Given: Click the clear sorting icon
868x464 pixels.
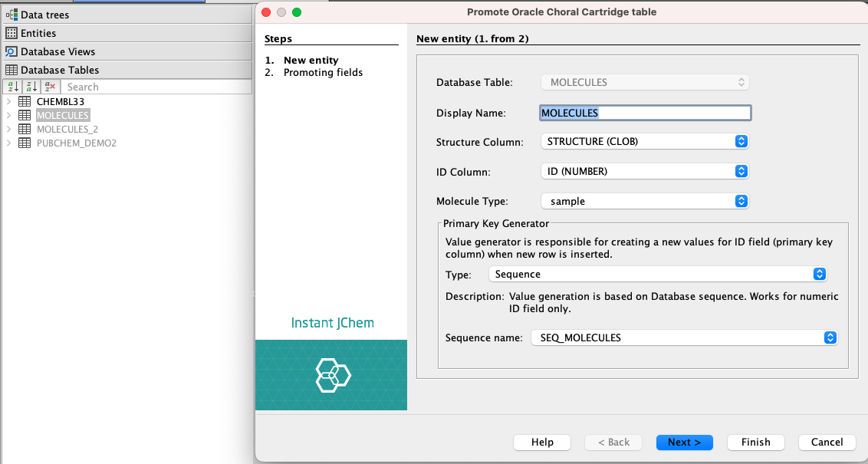Looking at the screenshot, I should [x=50, y=87].
